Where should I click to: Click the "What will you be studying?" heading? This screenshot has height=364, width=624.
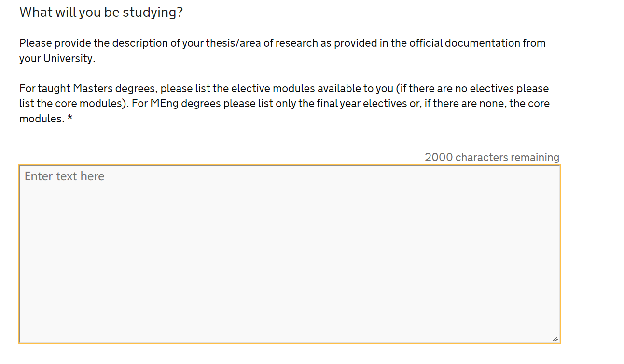101,12
